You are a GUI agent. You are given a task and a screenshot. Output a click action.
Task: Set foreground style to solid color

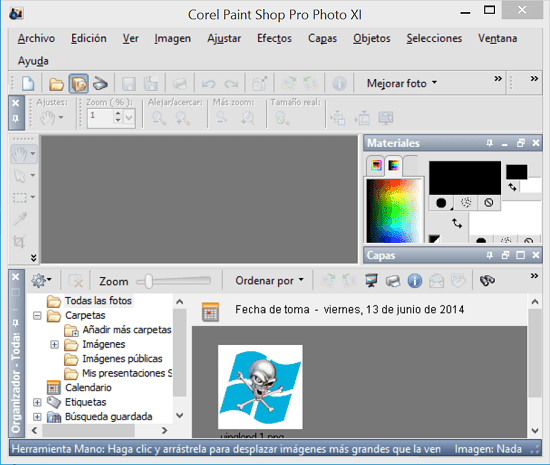pos(441,203)
